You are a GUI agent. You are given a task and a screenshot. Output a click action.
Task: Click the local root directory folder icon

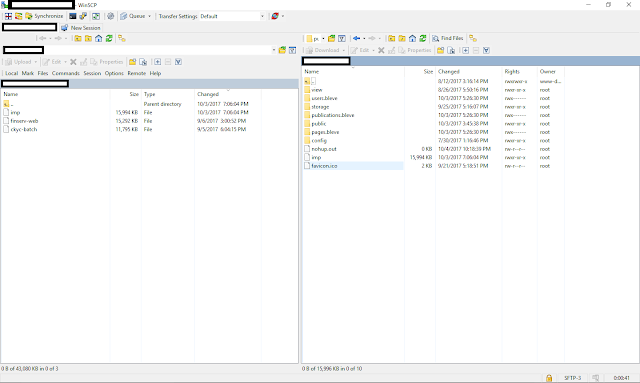pos(88,38)
